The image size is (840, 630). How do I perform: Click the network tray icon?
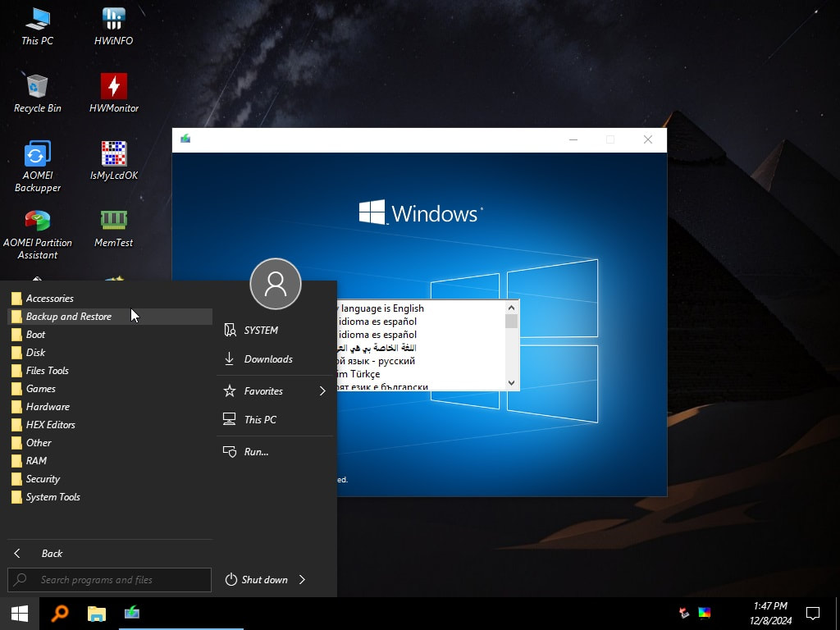(x=684, y=613)
